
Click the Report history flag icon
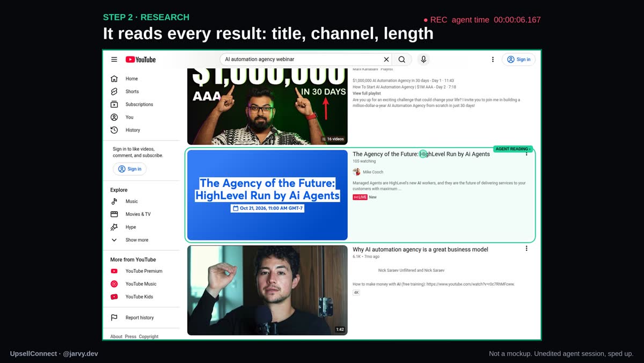click(114, 318)
